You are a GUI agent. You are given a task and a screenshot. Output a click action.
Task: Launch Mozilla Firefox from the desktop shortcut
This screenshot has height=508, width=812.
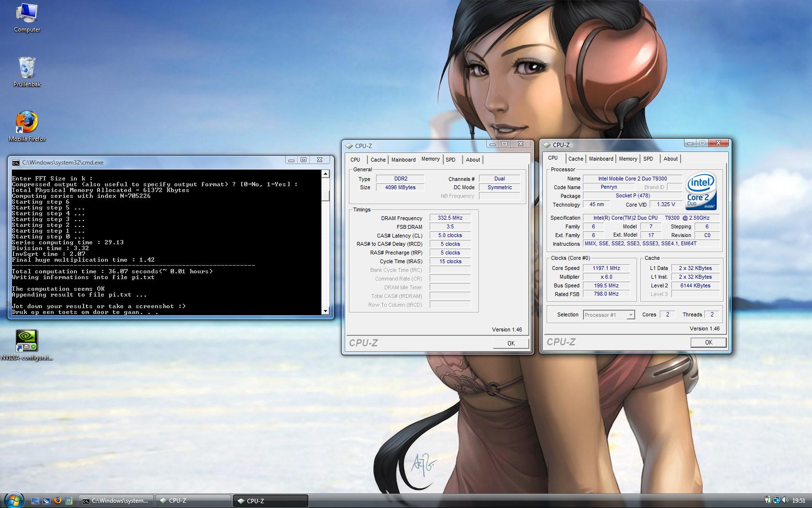tap(27, 126)
